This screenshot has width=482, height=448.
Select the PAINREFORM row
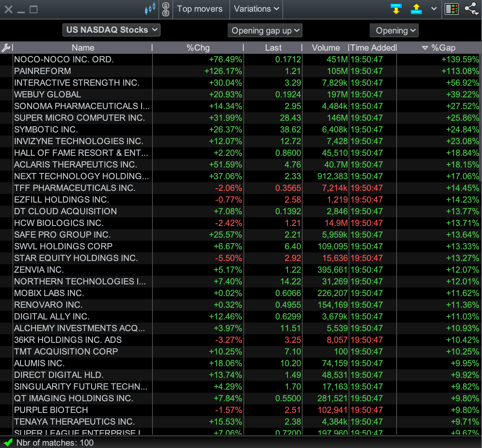tap(240, 71)
